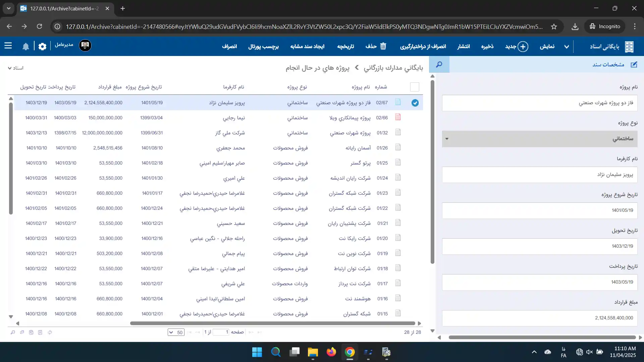Image resolution: width=644 pixels, height=362 pixels.
Task: Click the search magnifier tab icon
Action: click(439, 64)
